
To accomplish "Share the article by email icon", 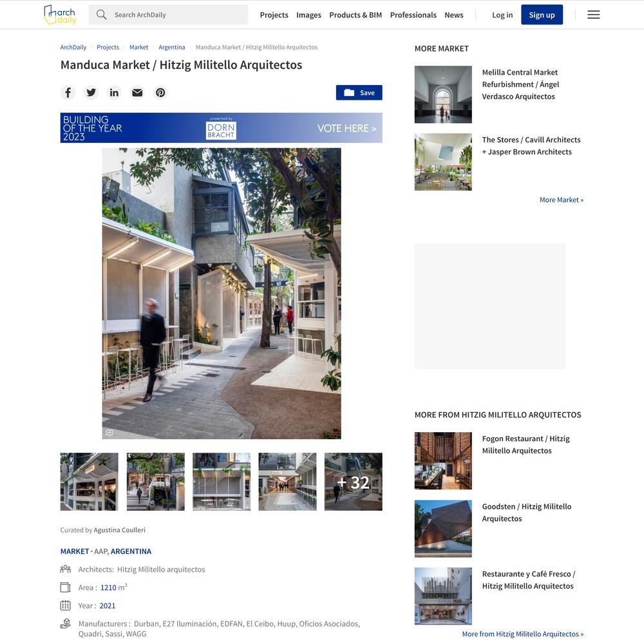I will tap(137, 92).
